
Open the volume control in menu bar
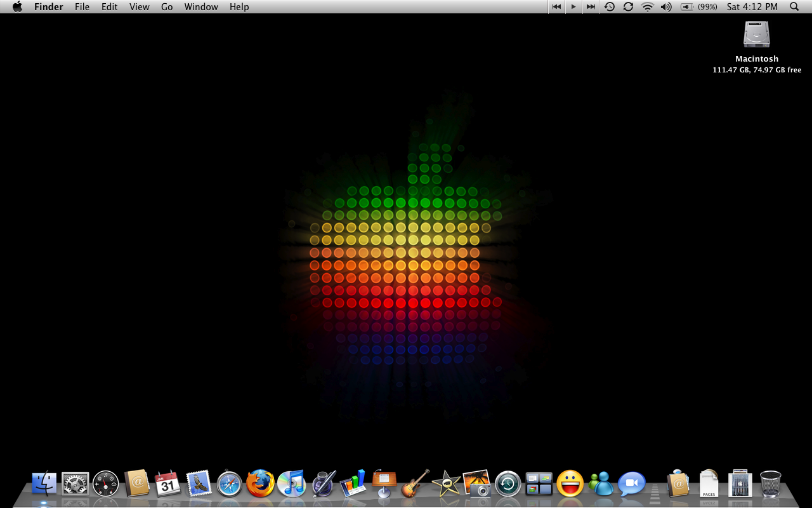pos(666,6)
